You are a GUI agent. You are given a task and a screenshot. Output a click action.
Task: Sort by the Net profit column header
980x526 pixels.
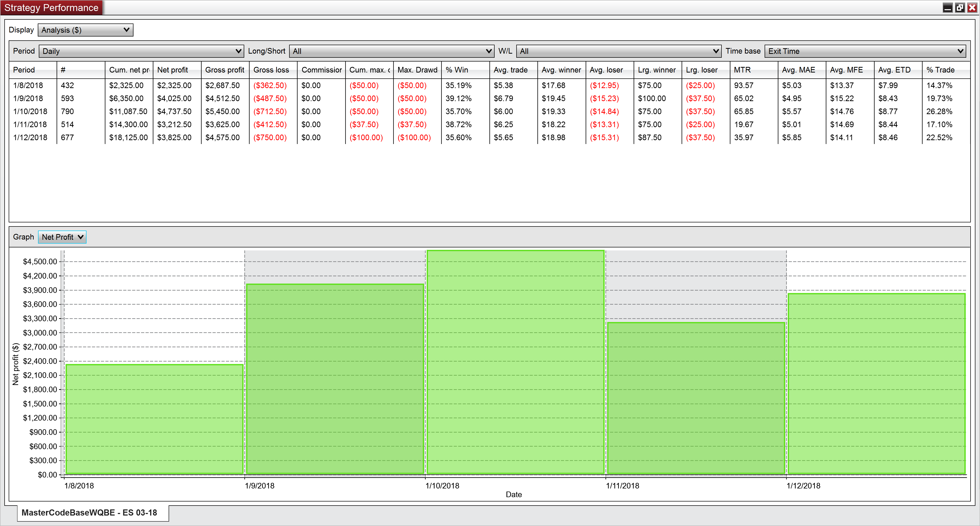(x=177, y=70)
